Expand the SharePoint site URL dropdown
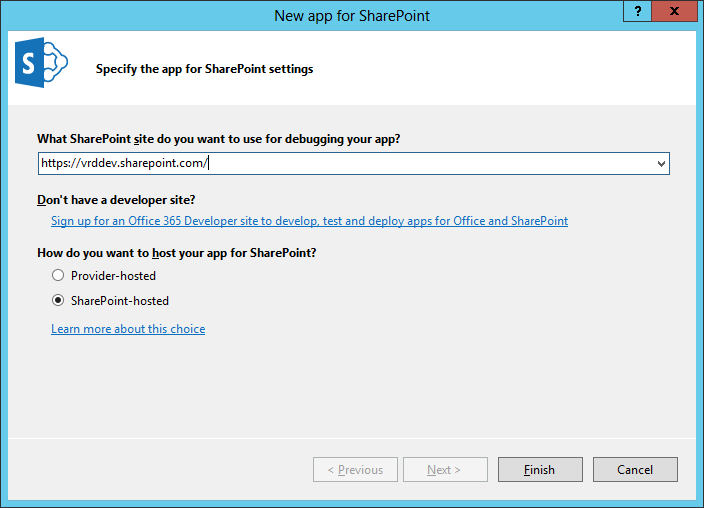This screenshot has height=508, width=704. click(x=661, y=163)
